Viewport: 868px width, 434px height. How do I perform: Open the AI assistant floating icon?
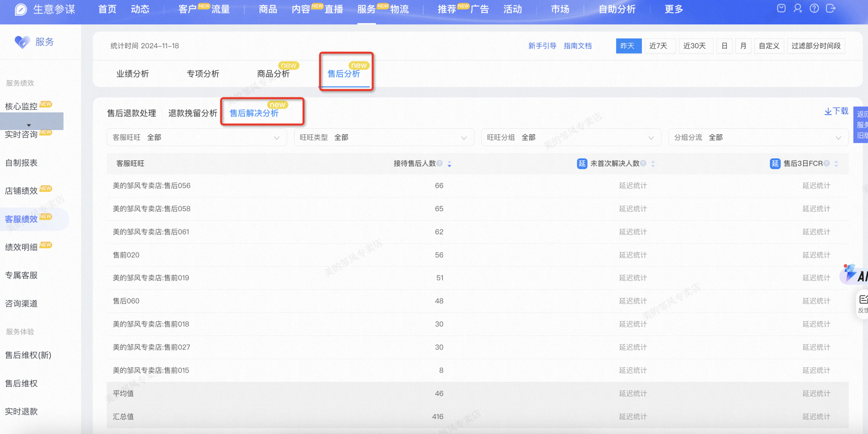(854, 274)
